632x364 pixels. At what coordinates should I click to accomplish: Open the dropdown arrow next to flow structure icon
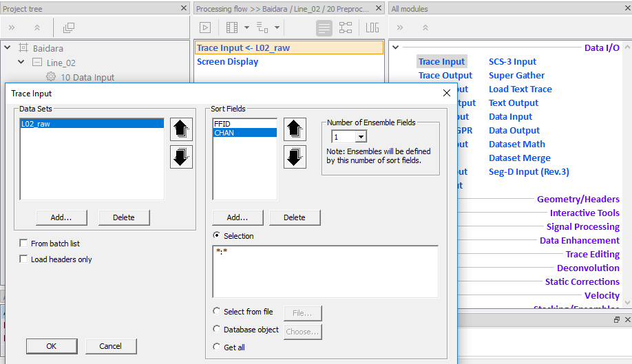click(277, 28)
